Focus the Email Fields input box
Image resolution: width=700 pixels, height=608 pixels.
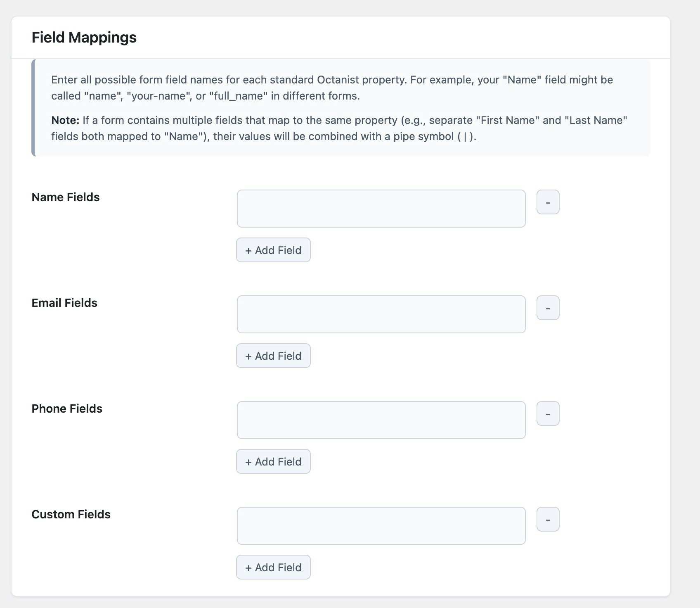[x=381, y=314]
